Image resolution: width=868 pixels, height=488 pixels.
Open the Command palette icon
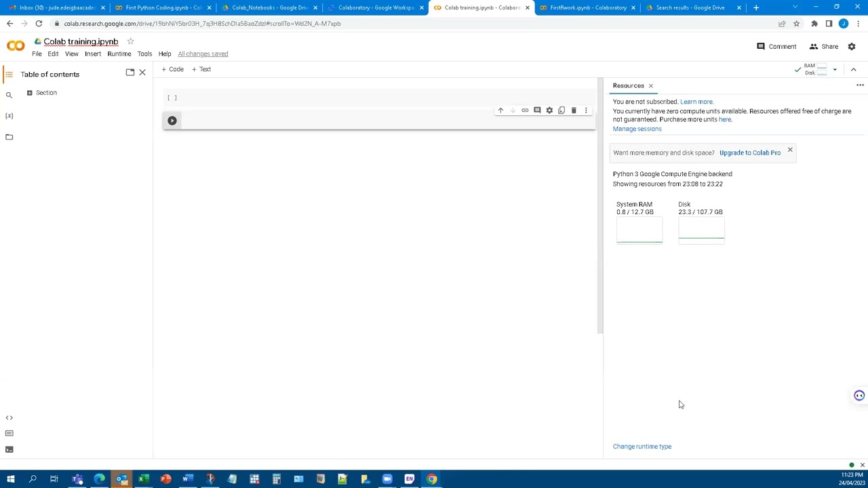9,433
